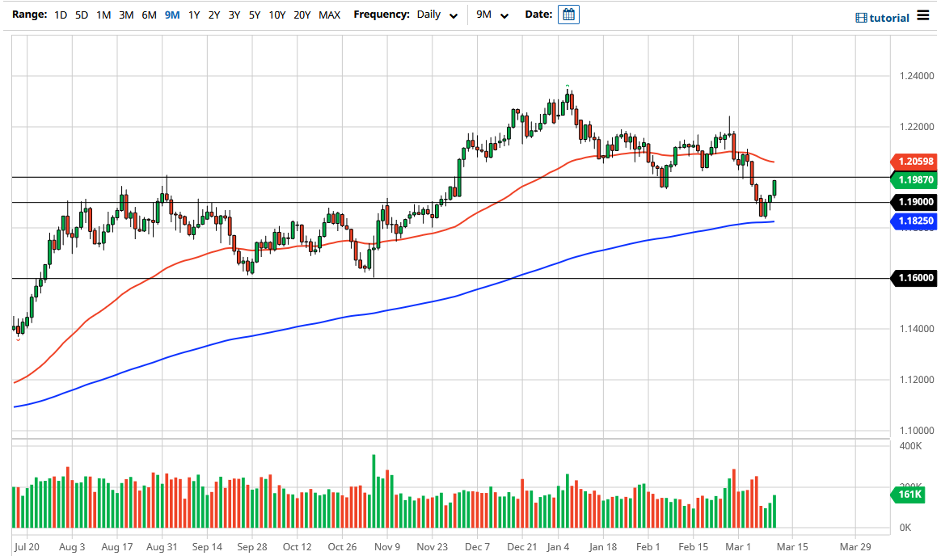Click the 5Y range option
The height and width of the screenshot is (560, 941).
point(255,15)
